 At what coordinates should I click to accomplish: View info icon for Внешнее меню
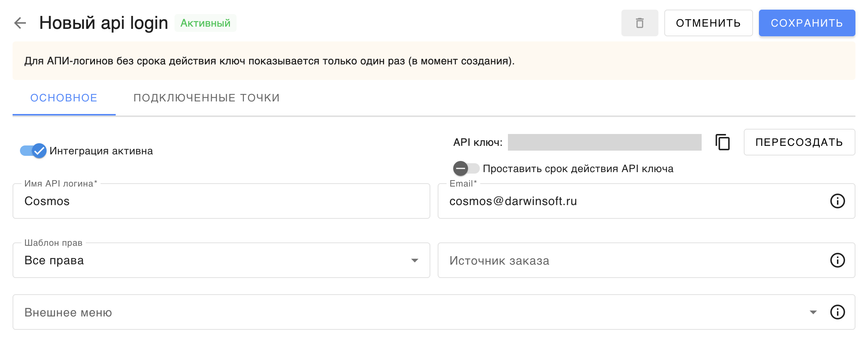click(x=837, y=312)
